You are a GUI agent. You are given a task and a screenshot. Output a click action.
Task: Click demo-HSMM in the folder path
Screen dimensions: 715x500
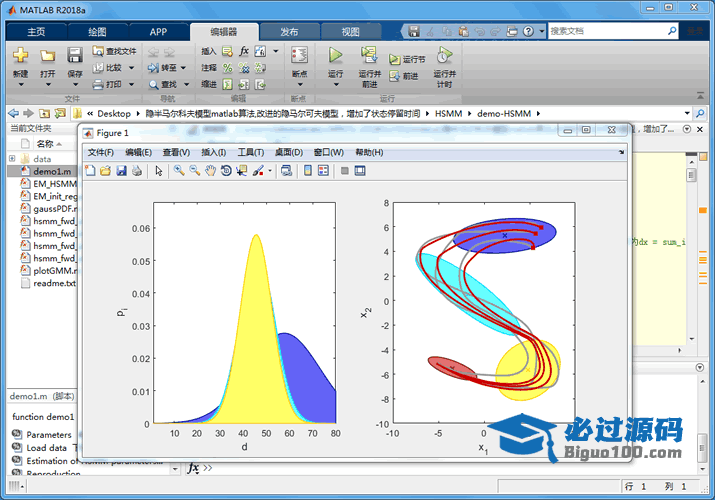pos(504,113)
